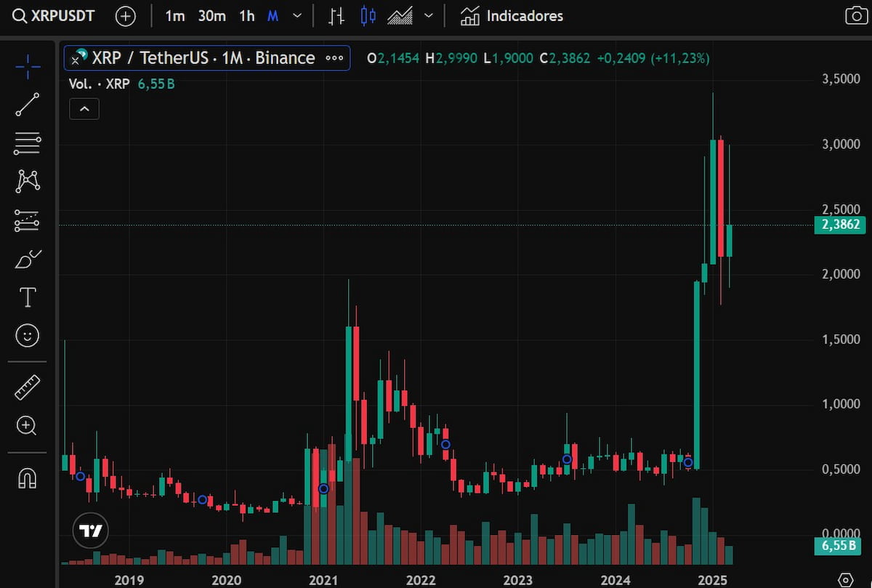Click the add symbol plus icon

(x=126, y=16)
